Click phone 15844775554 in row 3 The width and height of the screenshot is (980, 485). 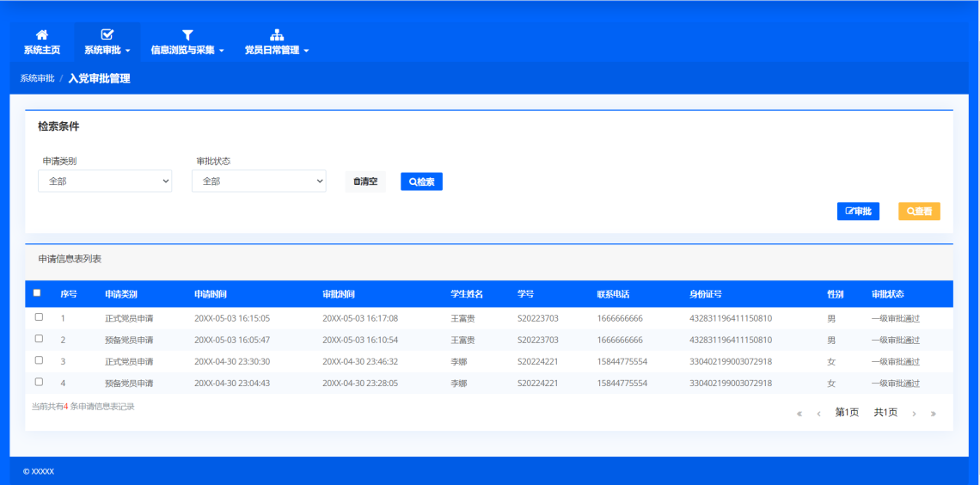(622, 361)
